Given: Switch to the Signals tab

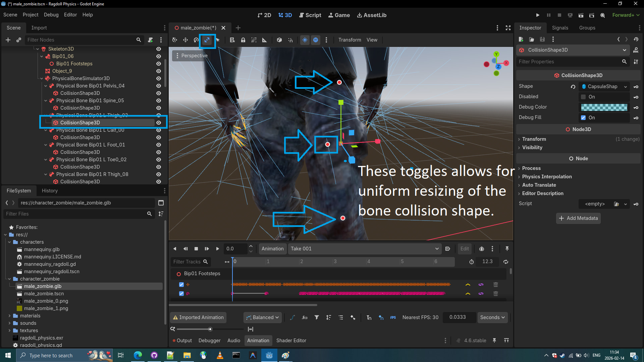Looking at the screenshot, I should (560, 28).
